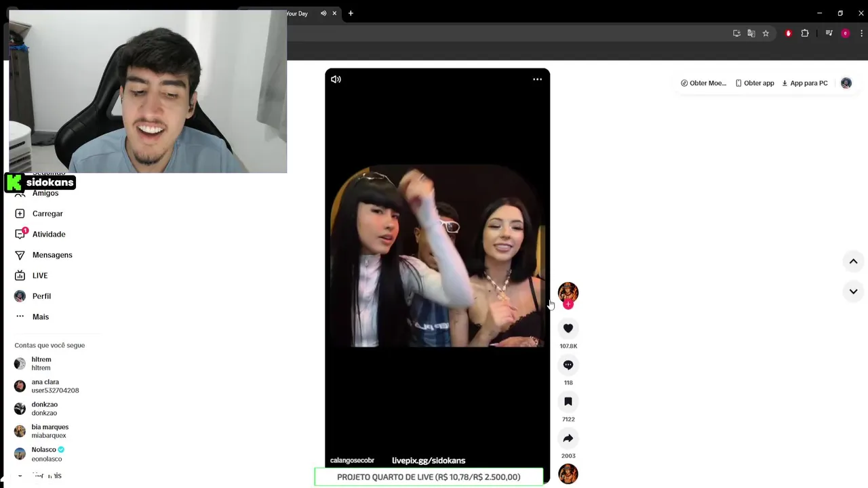The height and width of the screenshot is (488, 868).
Task: Open followed account ana clara
Action: tap(46, 386)
